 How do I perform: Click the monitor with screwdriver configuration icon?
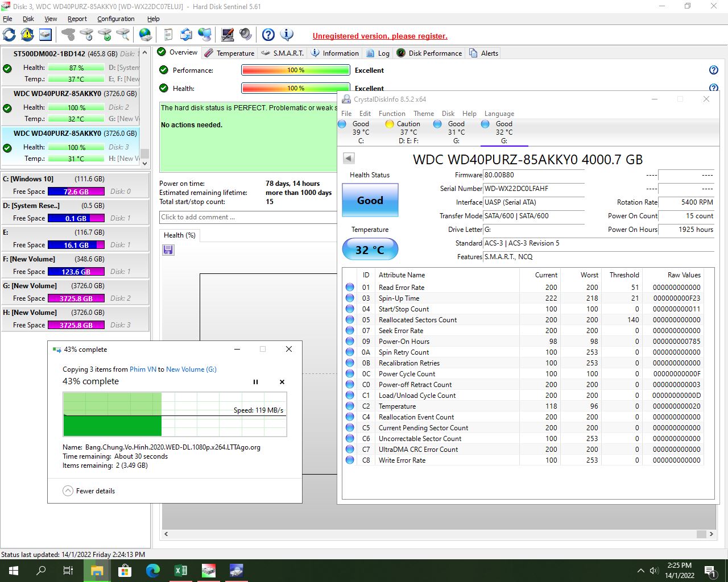pyautogui.click(x=227, y=35)
